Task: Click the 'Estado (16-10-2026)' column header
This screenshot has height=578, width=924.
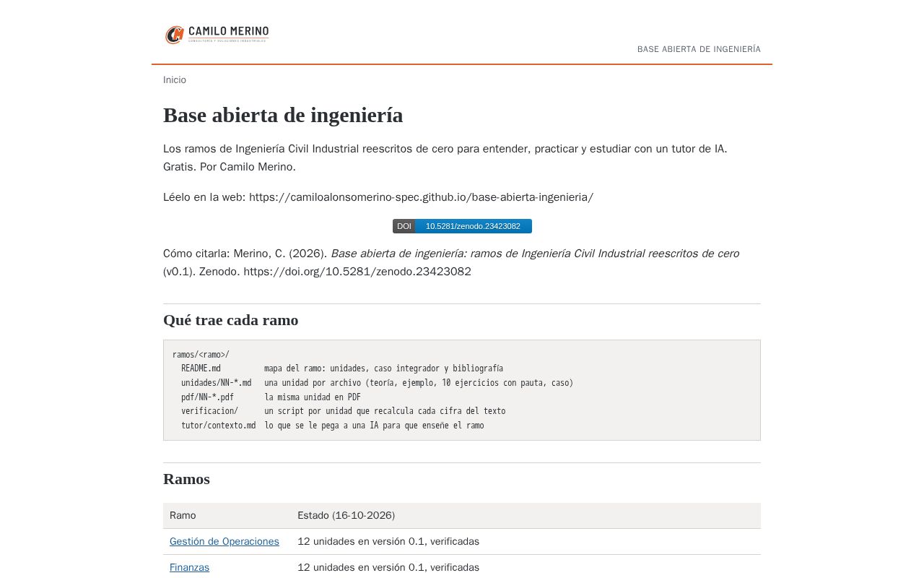Action: point(526,516)
